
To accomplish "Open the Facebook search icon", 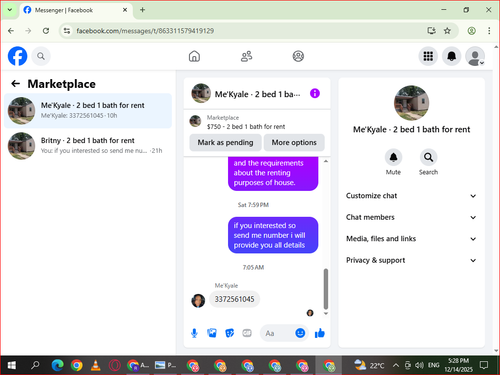I will click(x=41, y=56).
